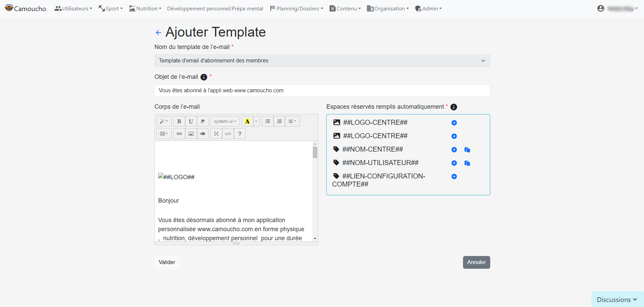Open the Nutrition menu

coord(145,9)
